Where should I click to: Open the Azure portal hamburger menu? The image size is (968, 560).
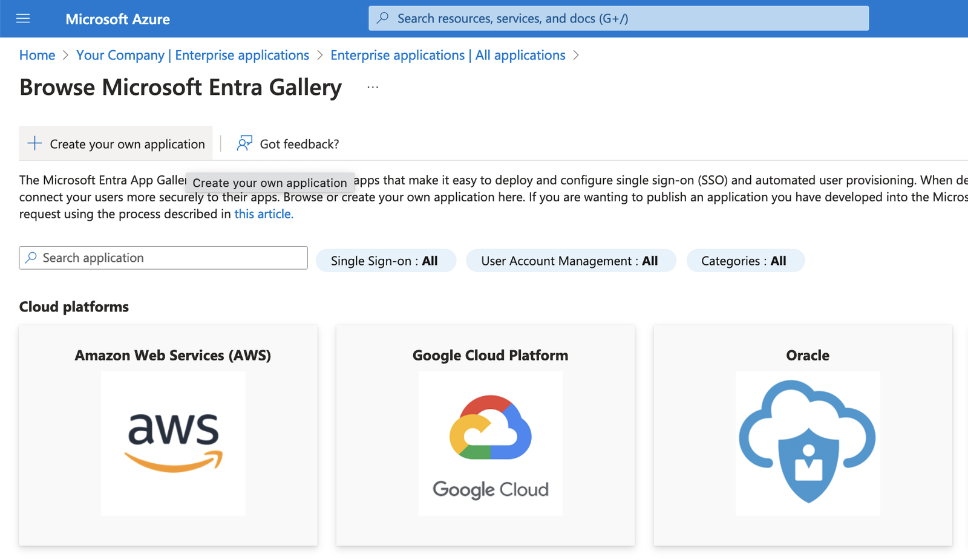pyautogui.click(x=23, y=19)
